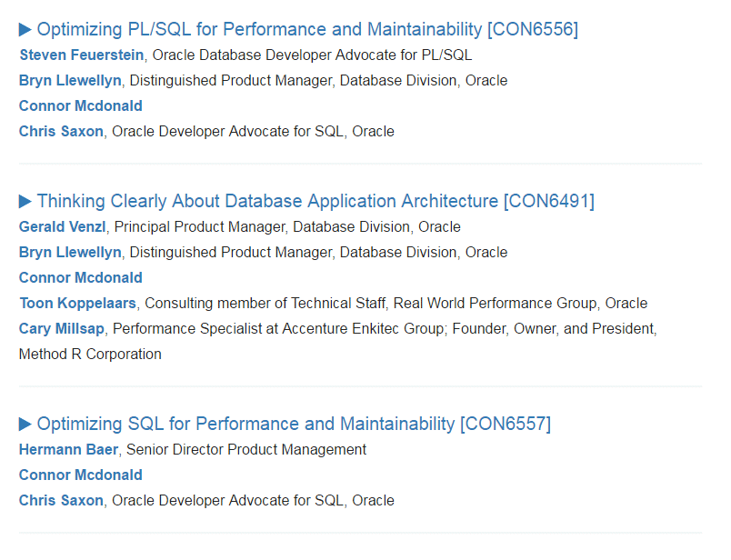The height and width of the screenshot is (560, 731).
Task: Open Hermann Baer's speaker profile
Action: [x=68, y=450]
